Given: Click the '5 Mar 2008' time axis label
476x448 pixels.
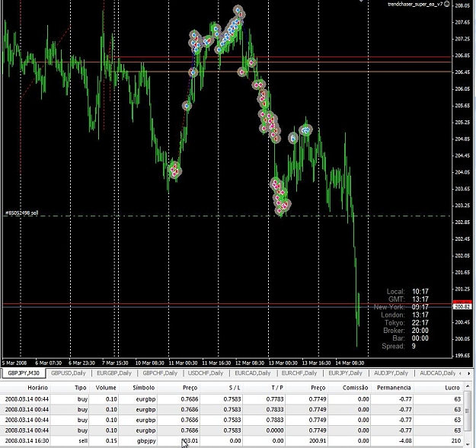Looking at the screenshot, I should click(x=14, y=363).
